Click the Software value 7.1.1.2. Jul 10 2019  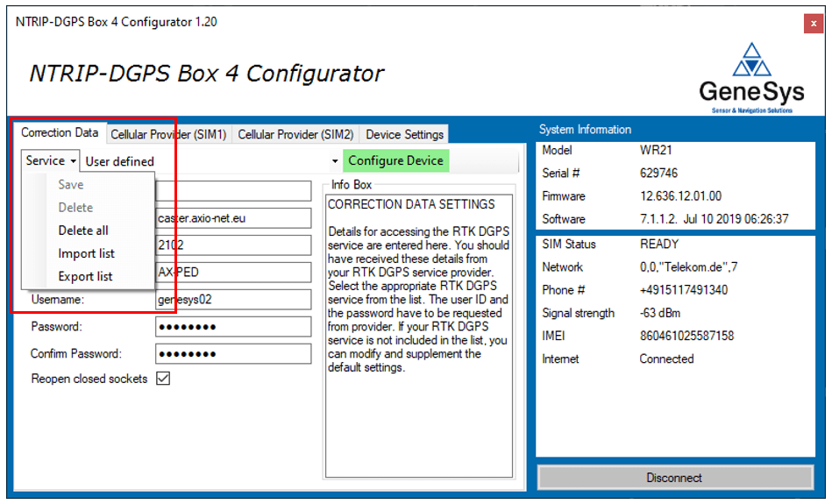pyautogui.click(x=715, y=219)
